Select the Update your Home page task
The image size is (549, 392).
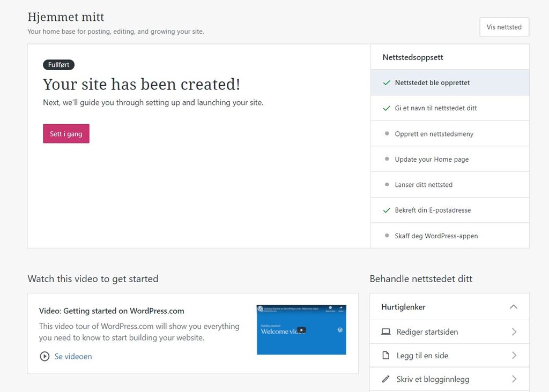coord(432,159)
